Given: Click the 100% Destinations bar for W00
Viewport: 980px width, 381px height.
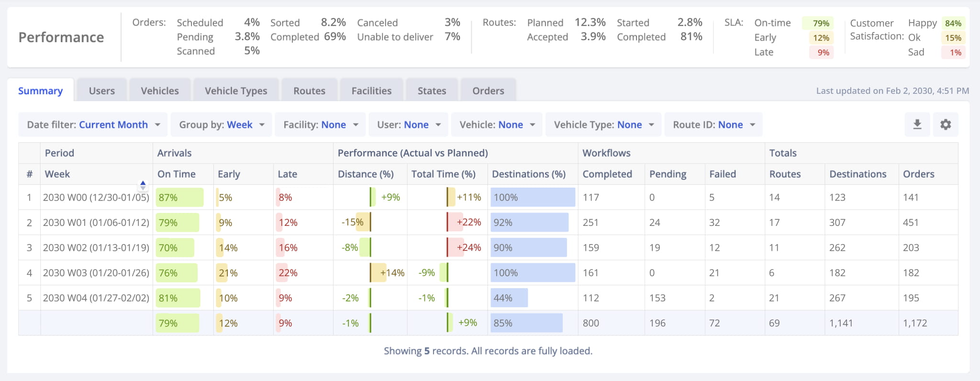Looking at the screenshot, I should tap(532, 198).
